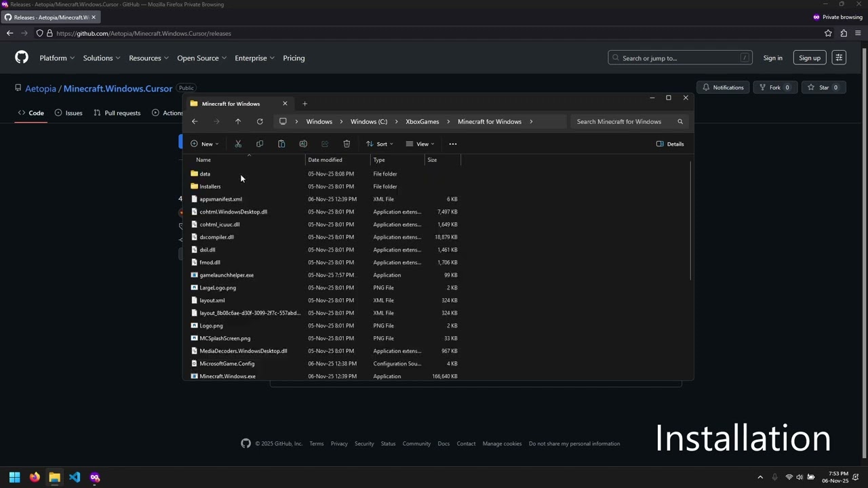Click the Delete trash icon in Explorer

click(x=347, y=144)
